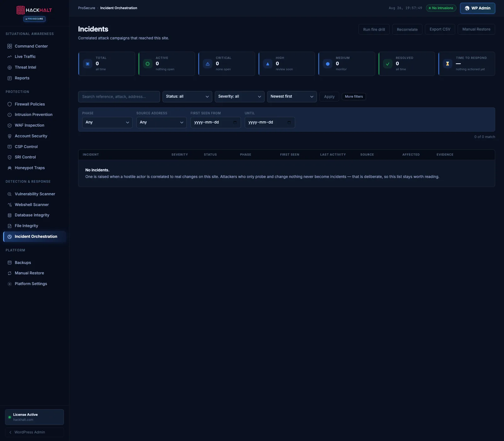Click the No intrusions status badge
This screenshot has width=504, height=441.
441,8
